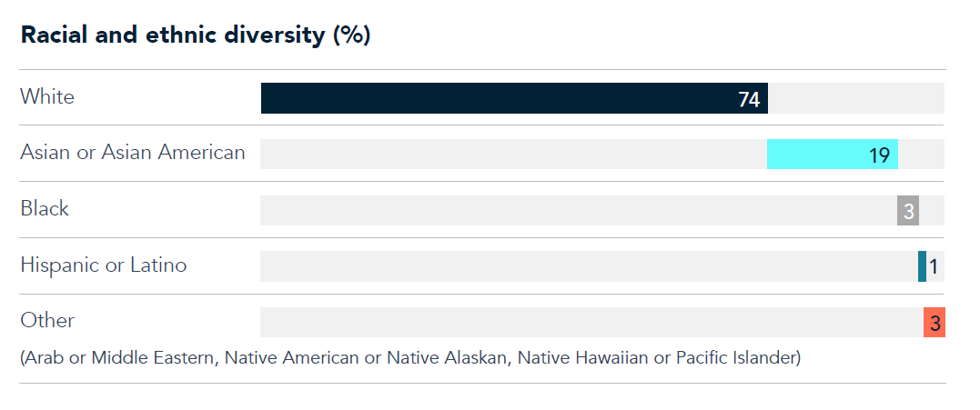The width and height of the screenshot is (980, 410).
Task: Select the Other row label
Action: point(47,321)
